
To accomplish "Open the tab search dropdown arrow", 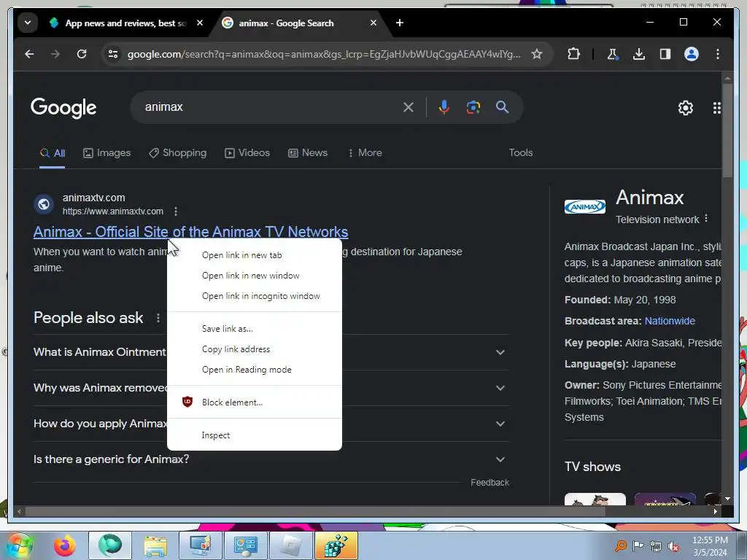I will pyautogui.click(x=28, y=23).
